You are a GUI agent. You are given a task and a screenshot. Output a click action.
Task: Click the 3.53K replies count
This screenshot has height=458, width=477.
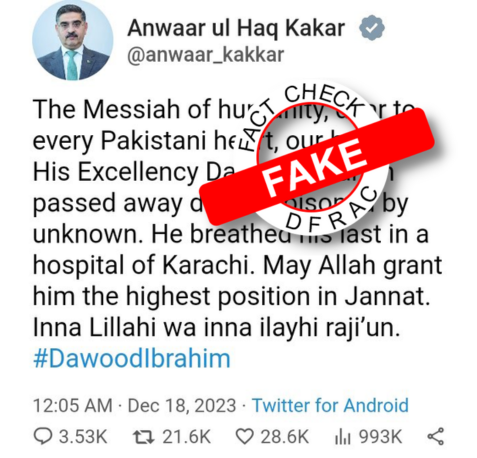click(x=83, y=437)
